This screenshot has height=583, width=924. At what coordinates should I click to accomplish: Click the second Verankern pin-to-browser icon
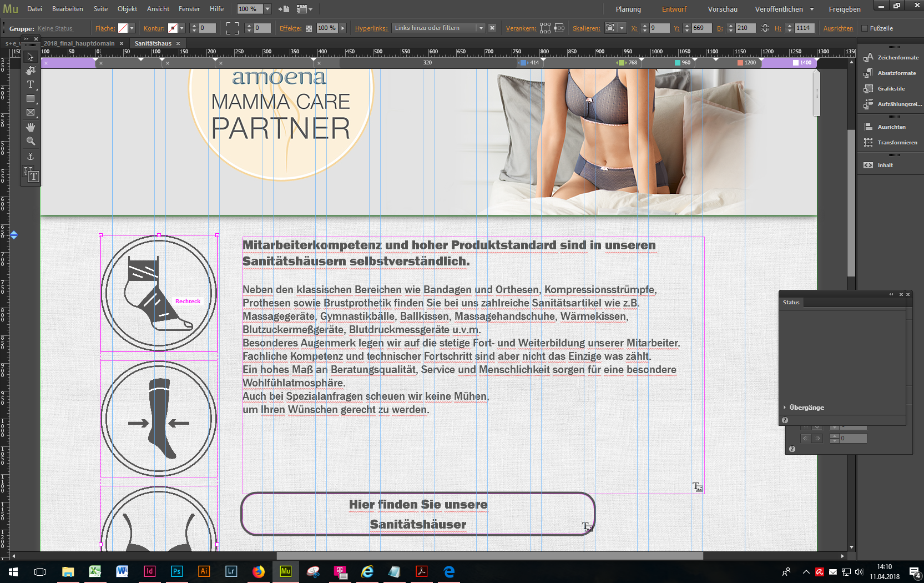(x=559, y=28)
